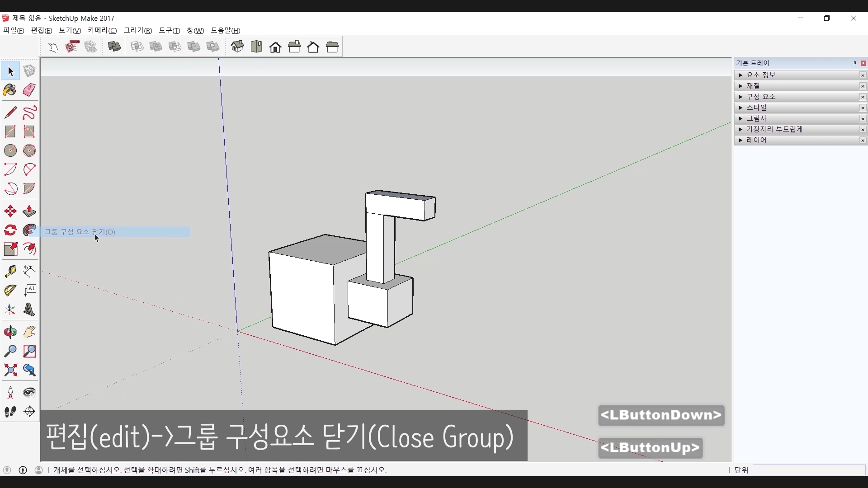This screenshot has width=868, height=488.
Task: Toggle the Look Around eye tool
Action: pyautogui.click(x=29, y=392)
